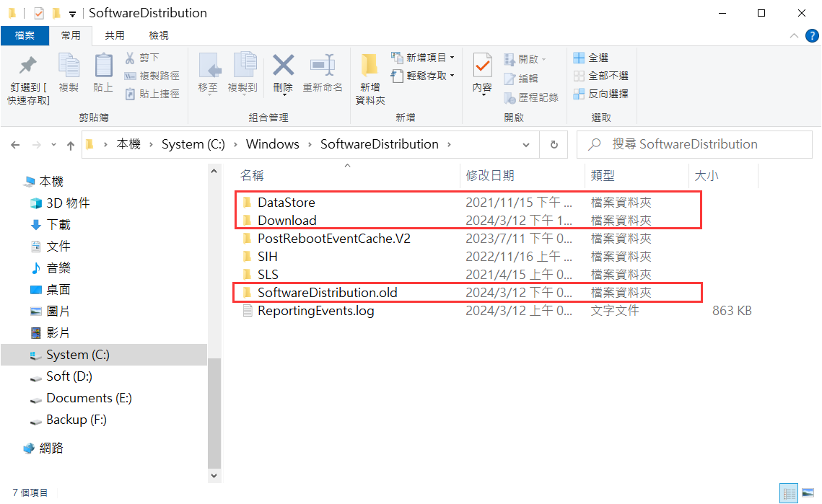822x504 pixels.
Task: Switch to the View (檢視) tab
Action: (x=158, y=35)
